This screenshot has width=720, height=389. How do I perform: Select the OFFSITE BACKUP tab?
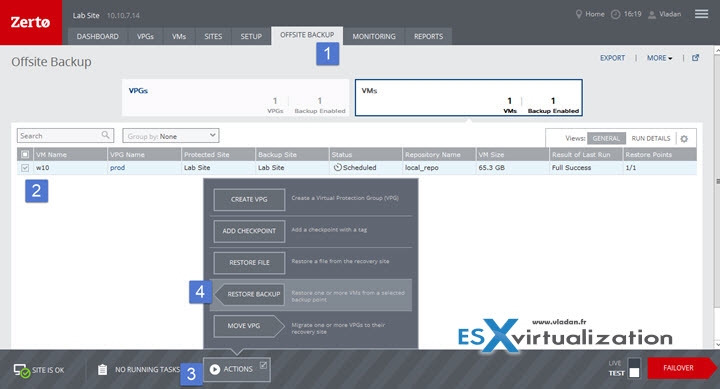(x=307, y=35)
